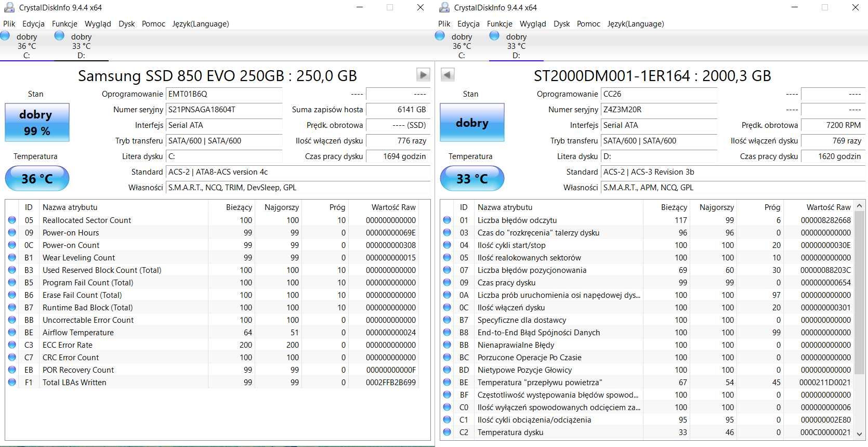Click status dot for Liczba błędów pozycjonowania
The height and width of the screenshot is (447, 868).
(x=447, y=270)
